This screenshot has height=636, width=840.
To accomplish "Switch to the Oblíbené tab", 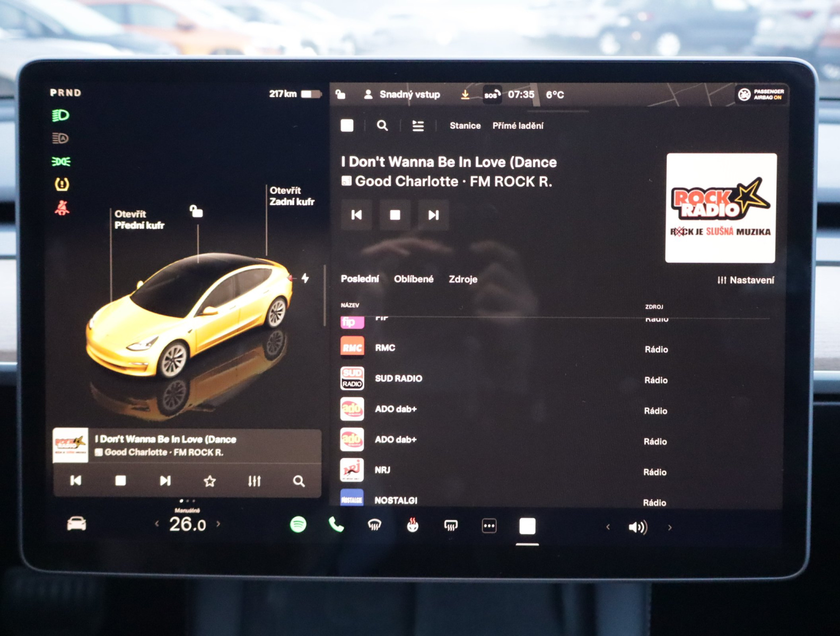I will [x=414, y=279].
